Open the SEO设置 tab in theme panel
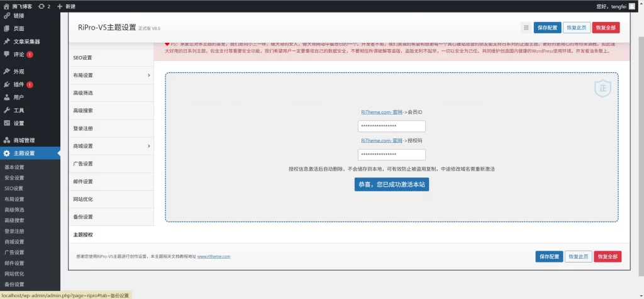644x299 pixels. click(x=111, y=57)
